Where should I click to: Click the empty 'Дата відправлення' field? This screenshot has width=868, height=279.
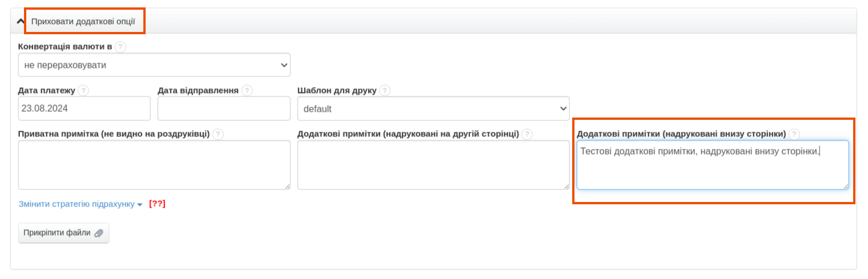224,108
